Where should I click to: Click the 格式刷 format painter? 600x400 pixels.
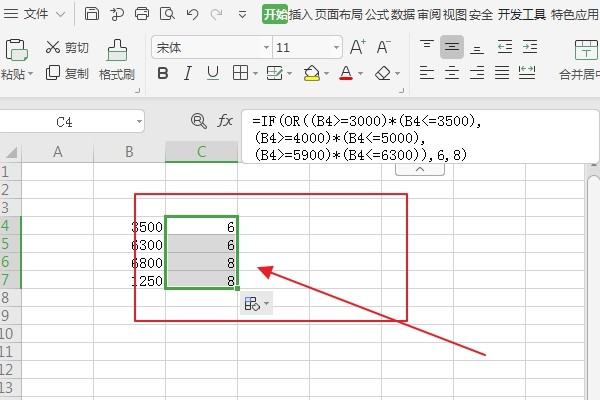tap(117, 60)
